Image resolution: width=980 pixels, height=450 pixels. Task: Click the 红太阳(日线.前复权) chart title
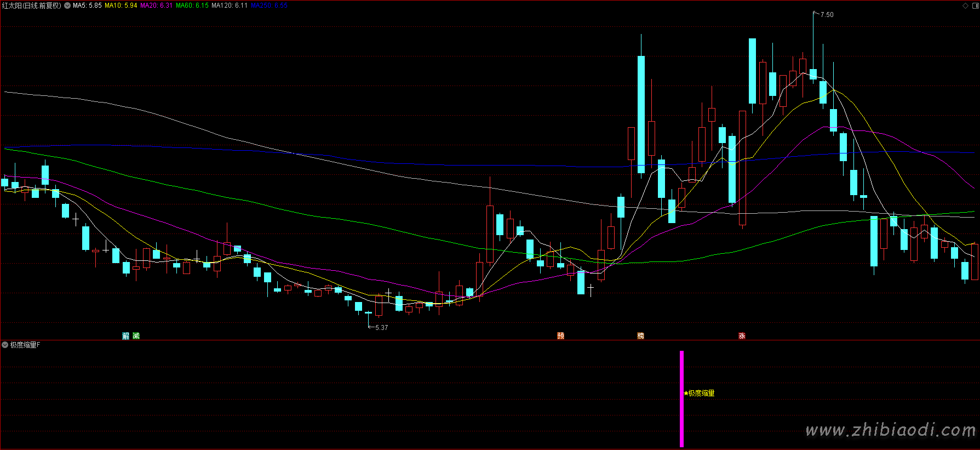31,5
